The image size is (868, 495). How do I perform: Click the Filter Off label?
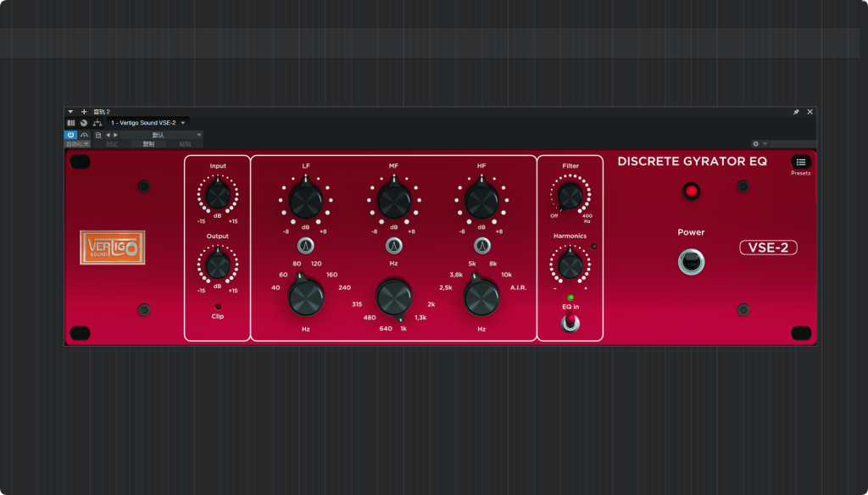click(x=554, y=216)
